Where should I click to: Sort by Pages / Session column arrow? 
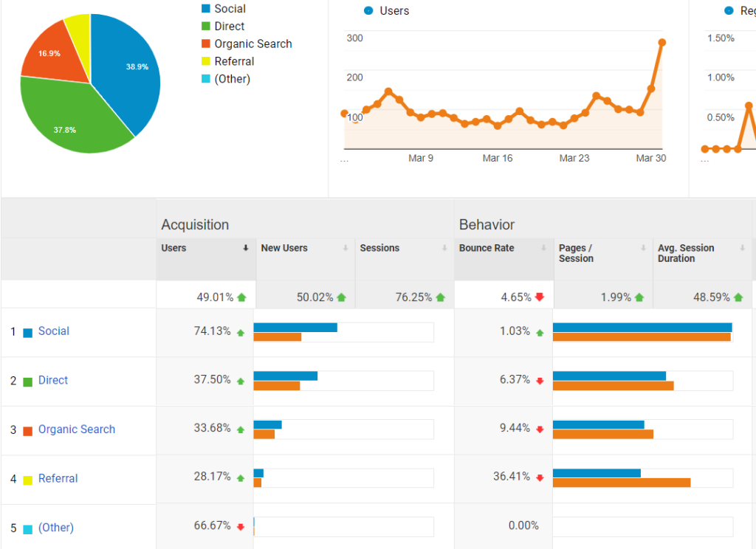pos(643,249)
